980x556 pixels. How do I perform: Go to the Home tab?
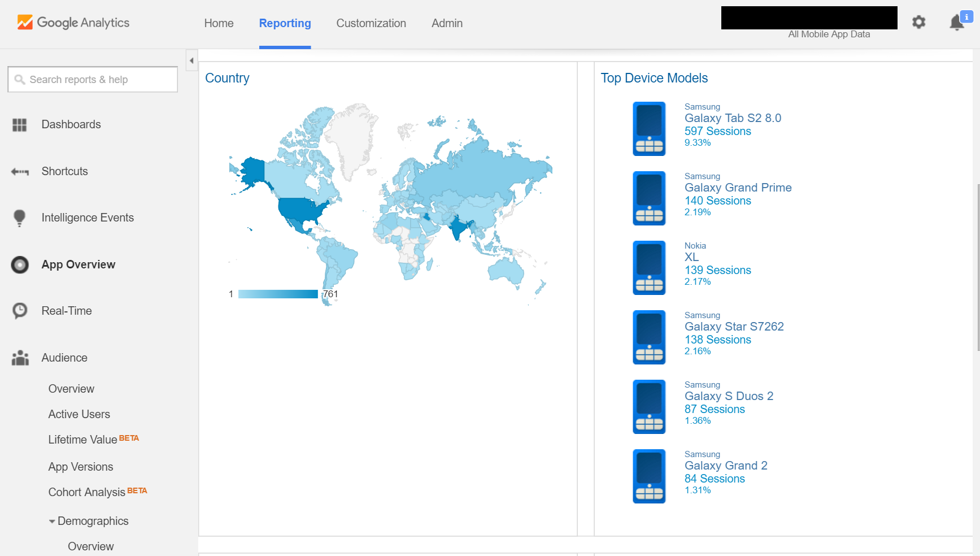(219, 23)
